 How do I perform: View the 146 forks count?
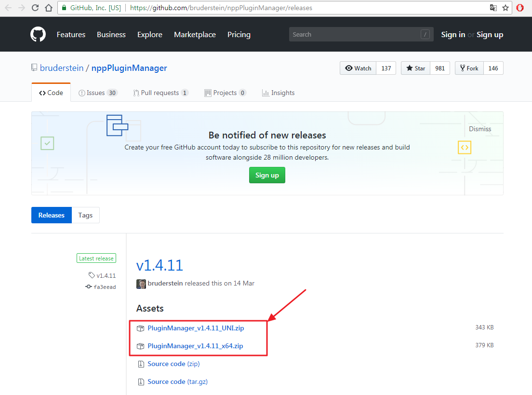pyautogui.click(x=493, y=68)
